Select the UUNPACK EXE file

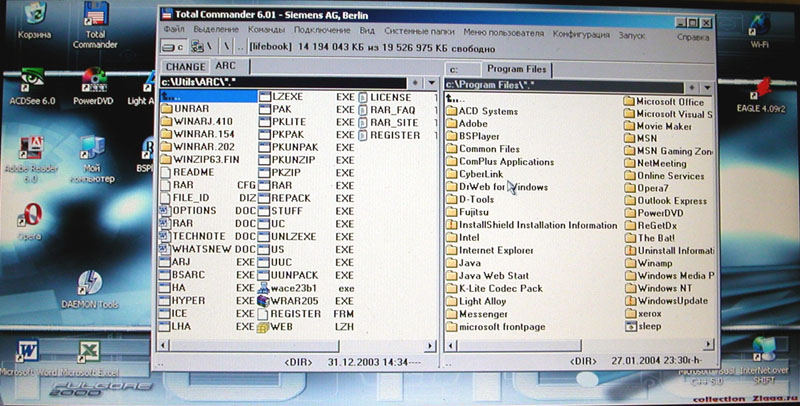coord(306,275)
